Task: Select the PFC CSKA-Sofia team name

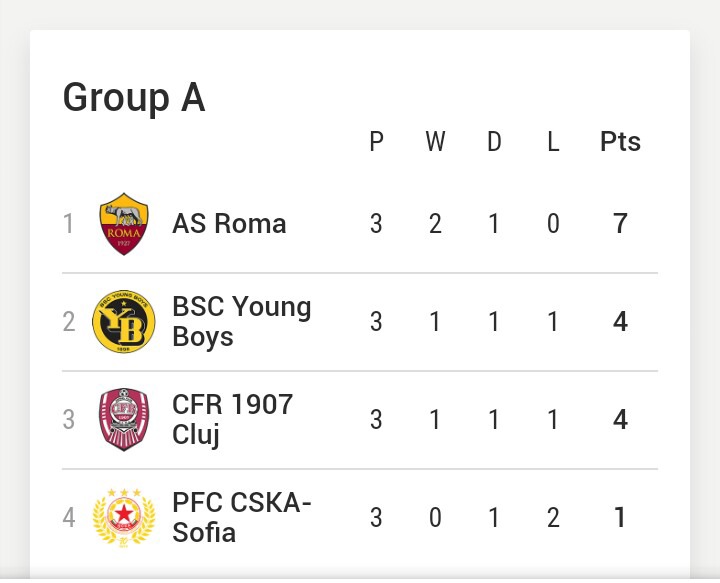Action: [242, 518]
